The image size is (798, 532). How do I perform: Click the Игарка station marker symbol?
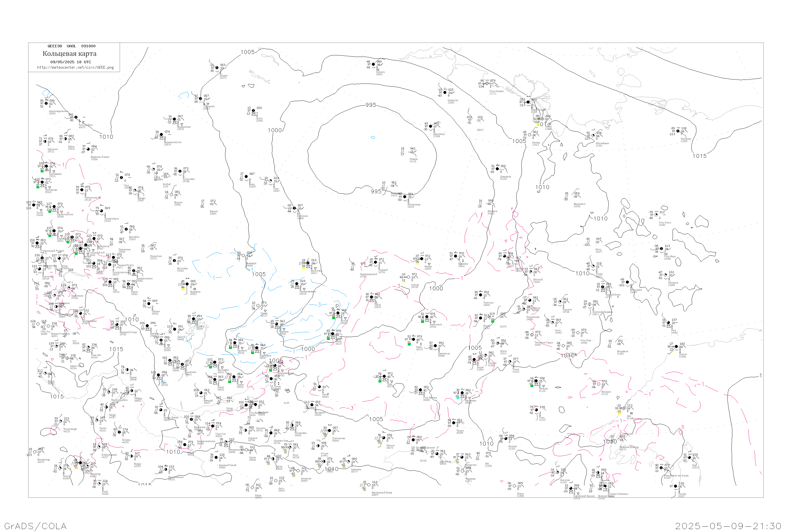[217, 68]
